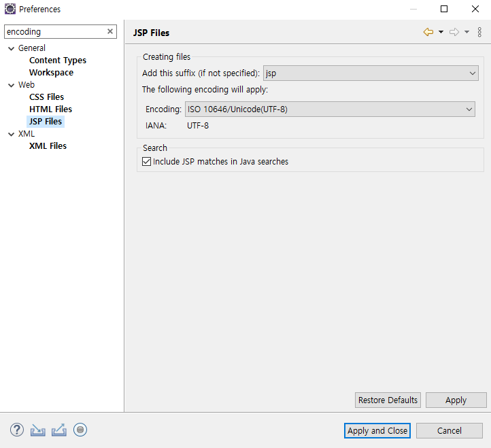The image size is (491, 448).
Task: Click the Preferences window gear icon
Action: pyautogui.click(x=10, y=9)
